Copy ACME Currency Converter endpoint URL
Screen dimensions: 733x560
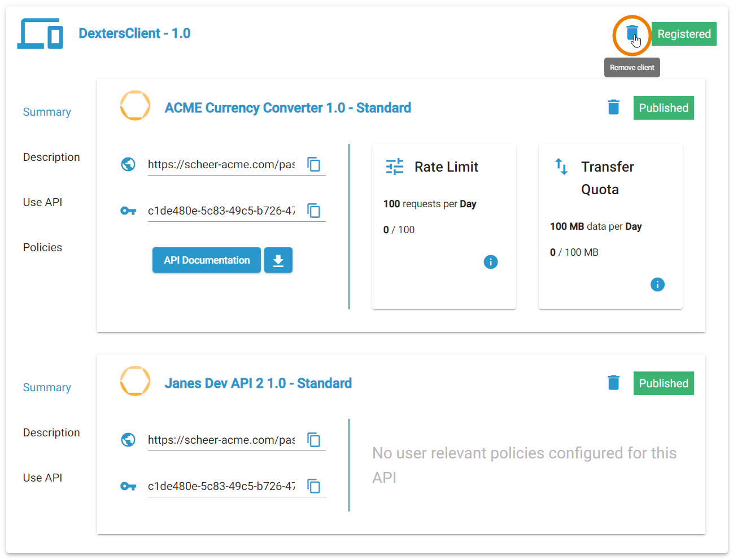click(x=313, y=164)
